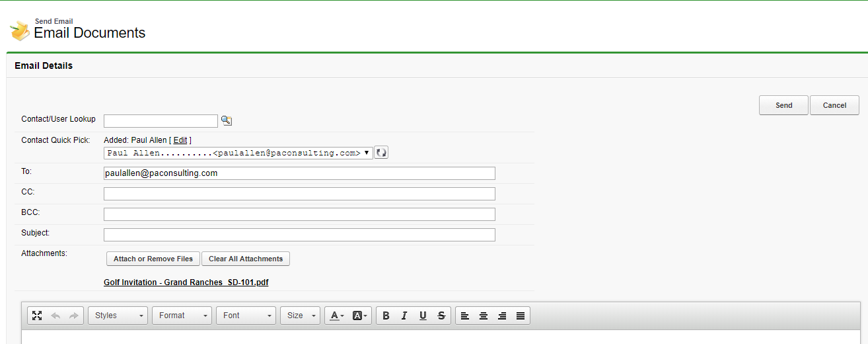Click in the To field

pos(299,173)
